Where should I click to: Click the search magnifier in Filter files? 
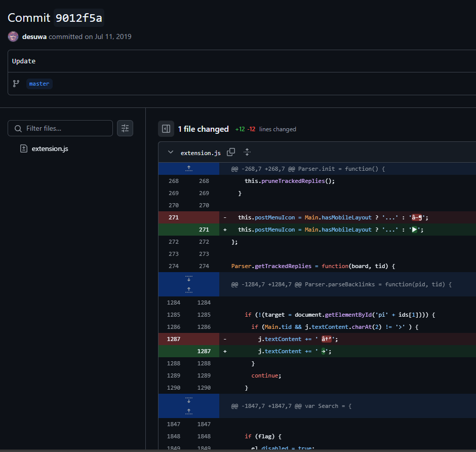coord(18,129)
